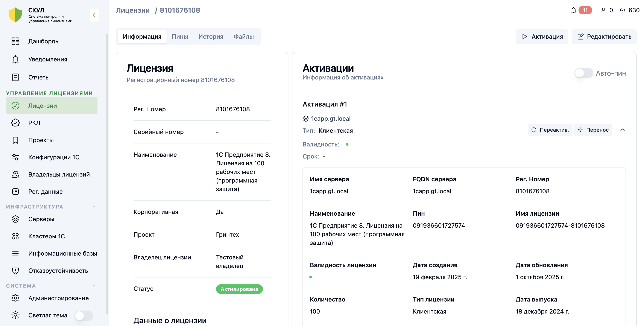This screenshot has width=644, height=326.
Task: Click Администрирование gear icon
Action: (x=15, y=298)
